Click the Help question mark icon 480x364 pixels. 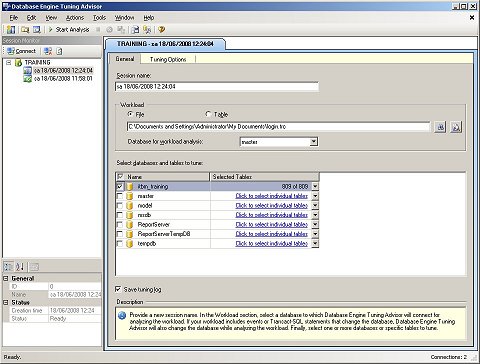(162, 30)
